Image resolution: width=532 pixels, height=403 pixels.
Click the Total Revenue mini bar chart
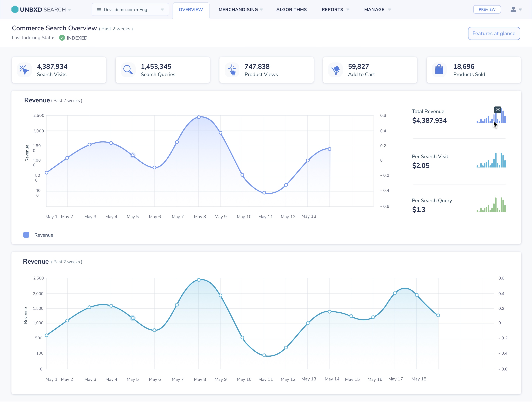click(x=491, y=116)
